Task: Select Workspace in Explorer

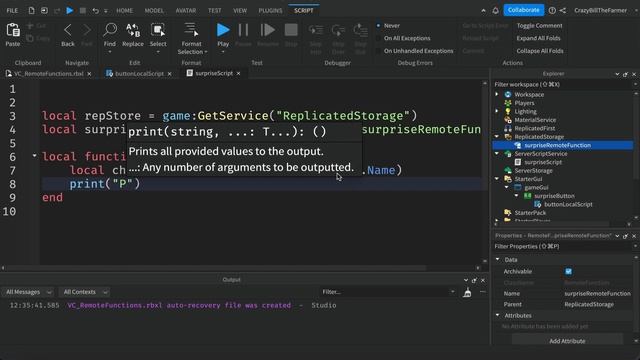Action: (x=529, y=94)
